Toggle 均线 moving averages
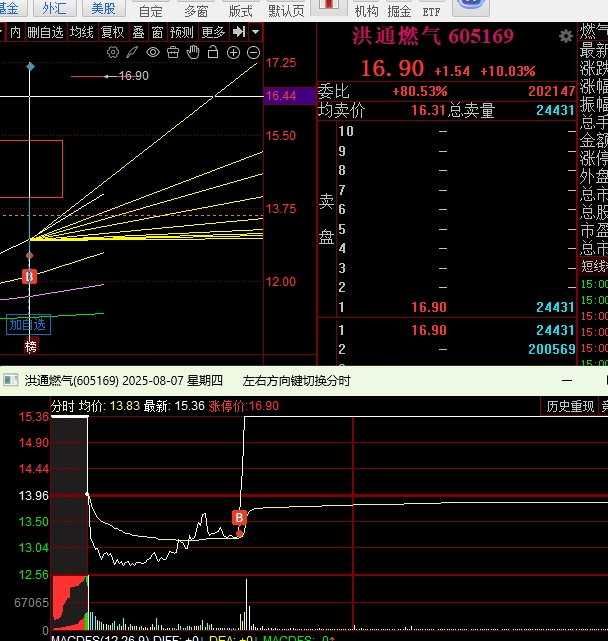The image size is (608, 641). 82,32
